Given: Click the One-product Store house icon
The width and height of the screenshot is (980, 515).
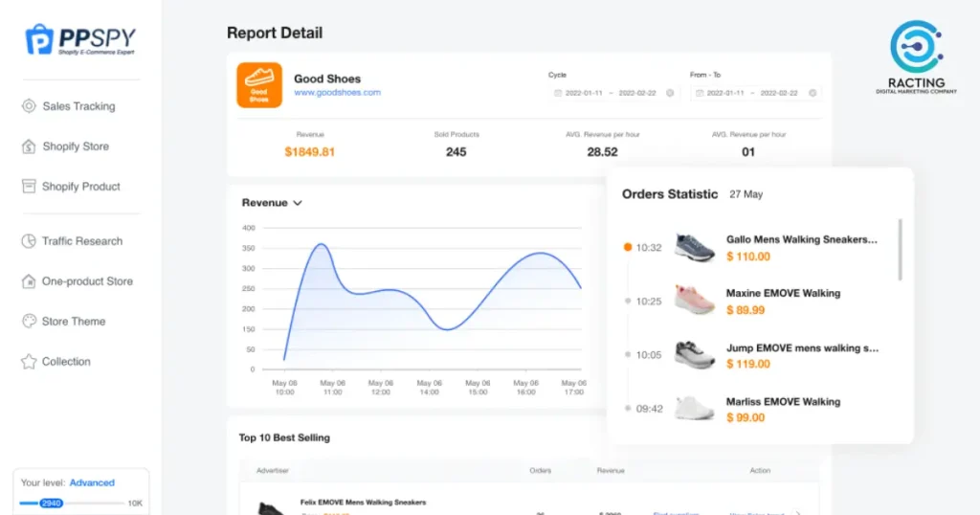Looking at the screenshot, I should coord(29,281).
